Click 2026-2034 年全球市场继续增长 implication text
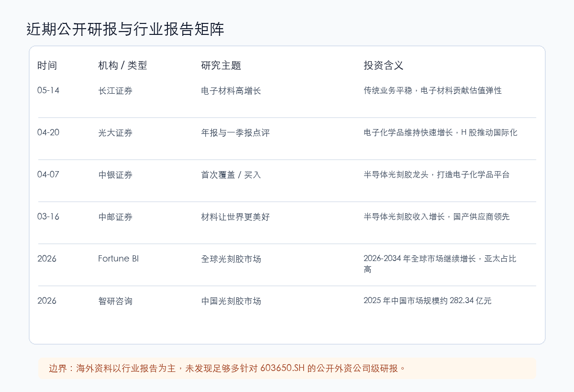This screenshot has height=392, width=574. tap(440, 264)
